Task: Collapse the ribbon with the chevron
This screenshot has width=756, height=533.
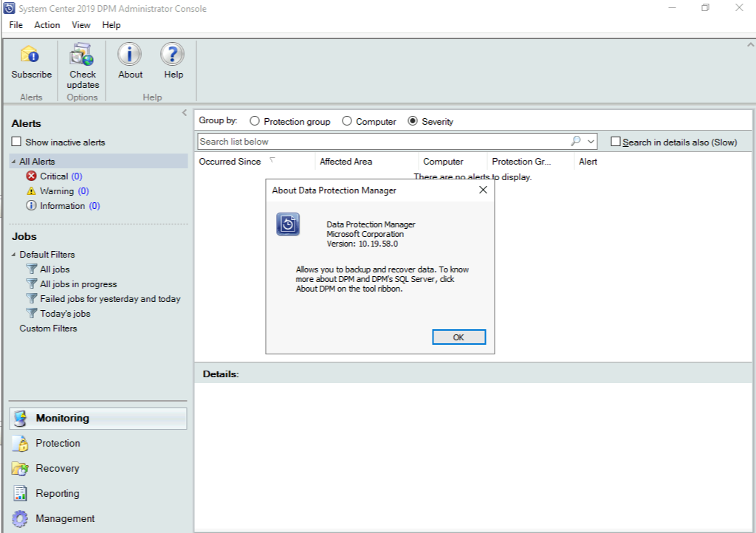Action: 750,45
